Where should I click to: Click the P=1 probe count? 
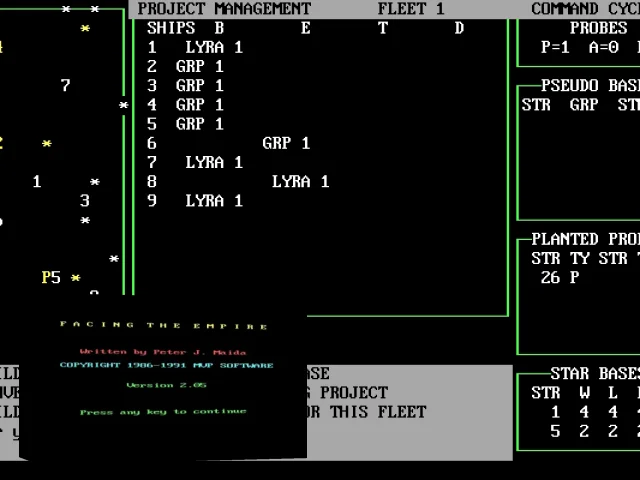tap(555, 47)
